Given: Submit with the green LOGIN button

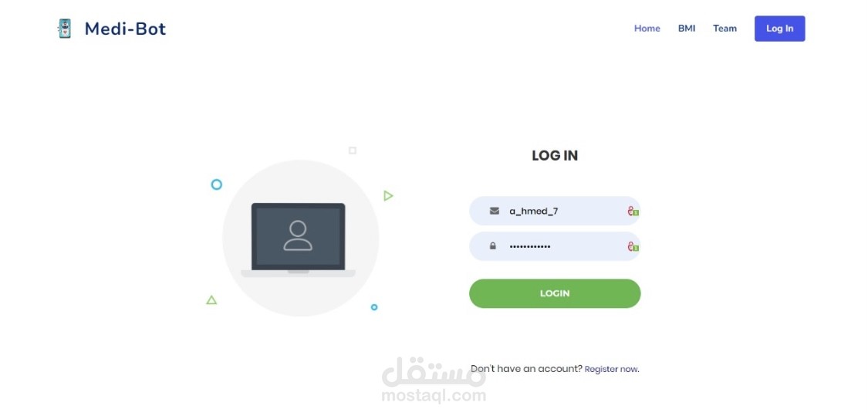Looking at the screenshot, I should pyautogui.click(x=555, y=293).
